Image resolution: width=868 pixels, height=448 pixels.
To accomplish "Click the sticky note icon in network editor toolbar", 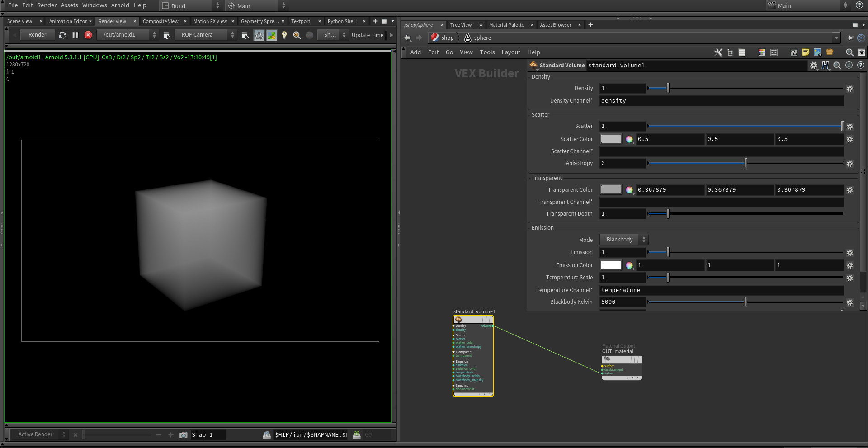I will point(805,52).
